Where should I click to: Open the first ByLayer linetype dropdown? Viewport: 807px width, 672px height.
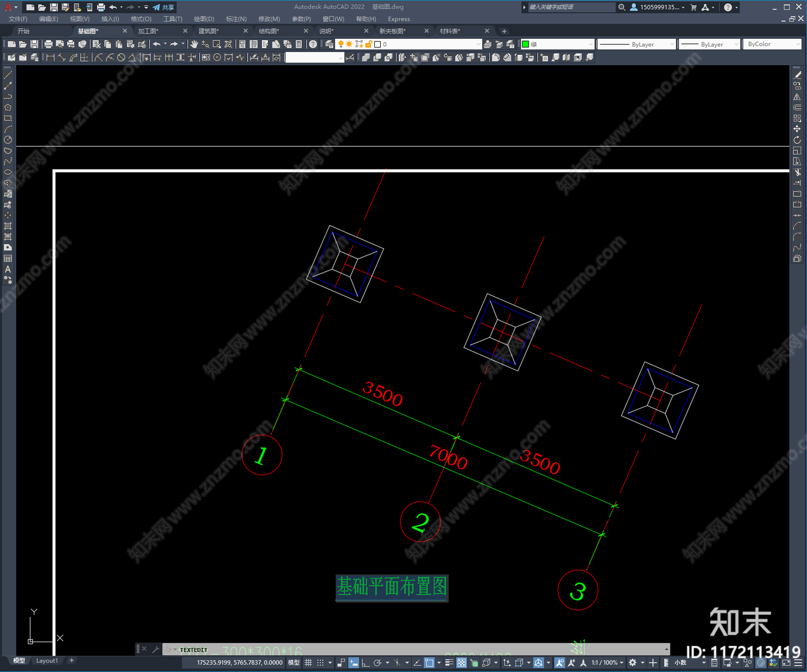click(637, 44)
